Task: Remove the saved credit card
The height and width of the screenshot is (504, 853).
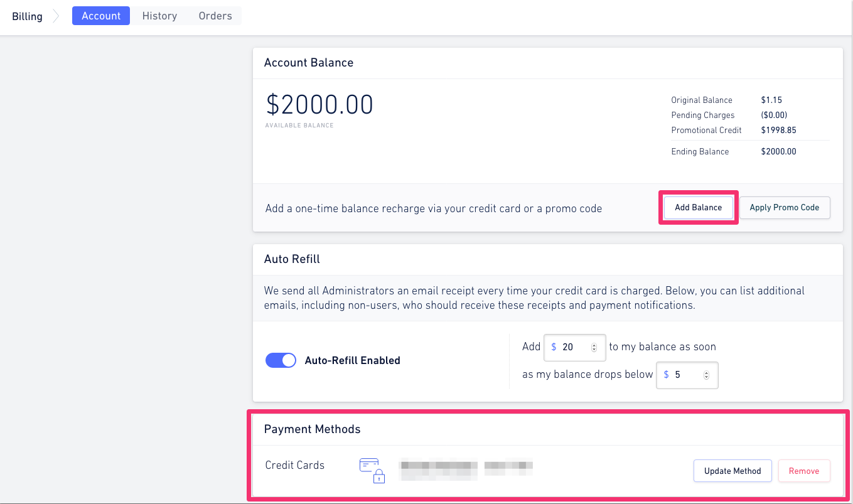Action: [x=804, y=471]
